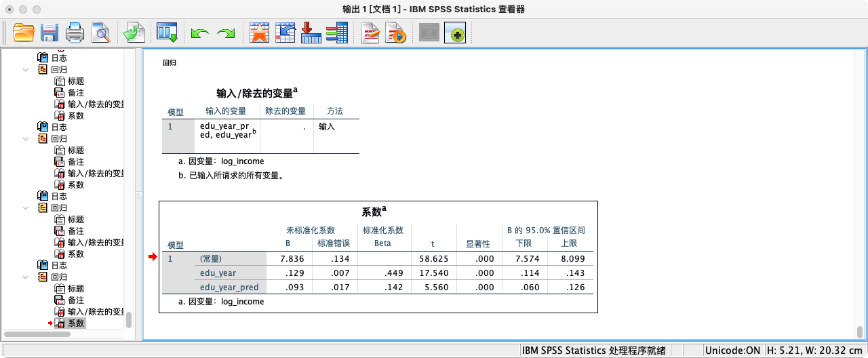Go to data with the star grid icon

click(260, 33)
